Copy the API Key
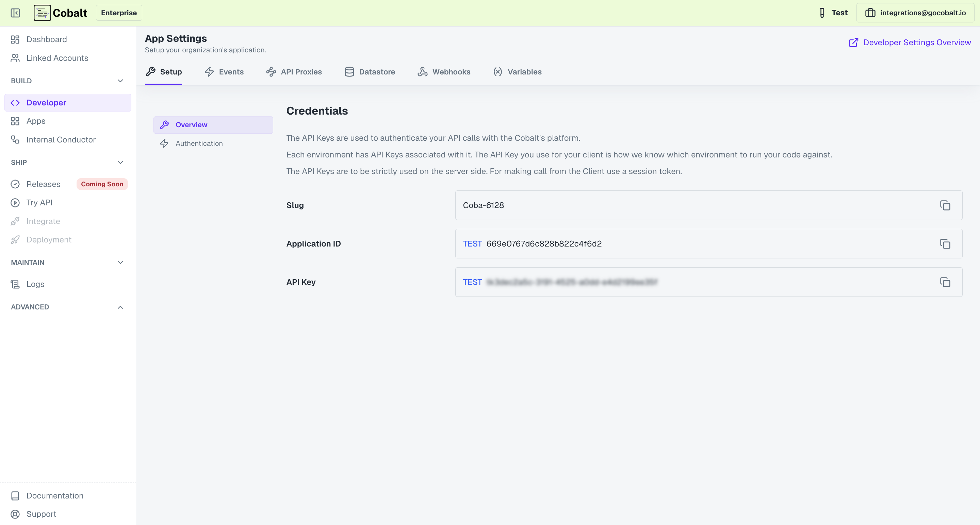 945,282
